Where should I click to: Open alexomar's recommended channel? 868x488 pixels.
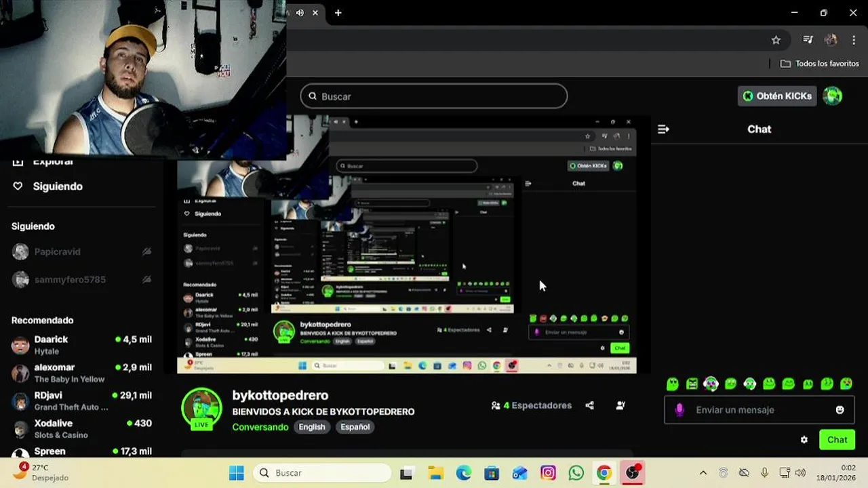pos(81,373)
